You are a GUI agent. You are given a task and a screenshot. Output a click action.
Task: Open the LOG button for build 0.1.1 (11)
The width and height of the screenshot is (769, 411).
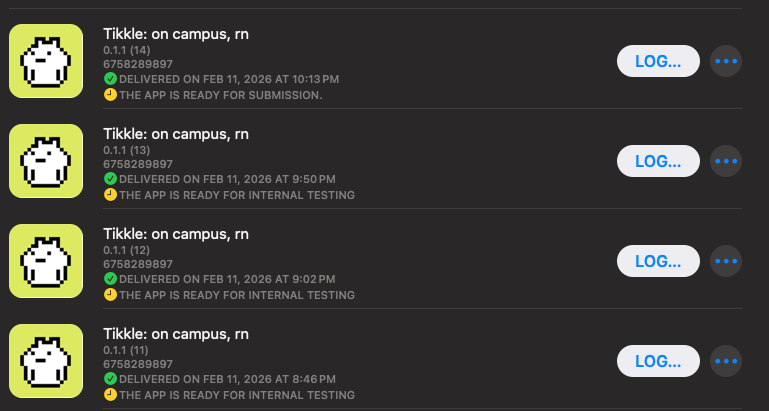658,361
